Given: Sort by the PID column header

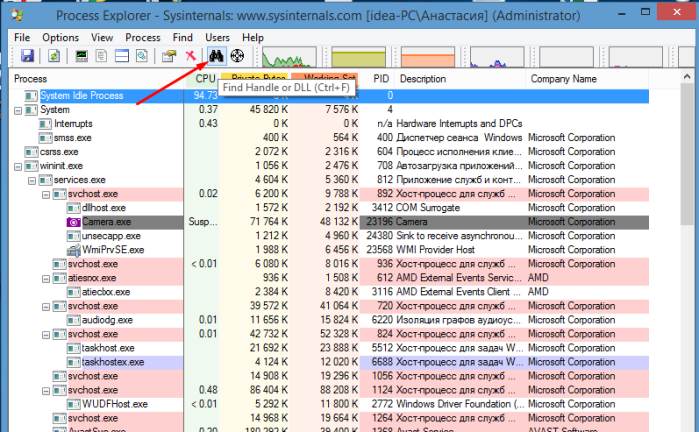Looking at the screenshot, I should [x=381, y=79].
